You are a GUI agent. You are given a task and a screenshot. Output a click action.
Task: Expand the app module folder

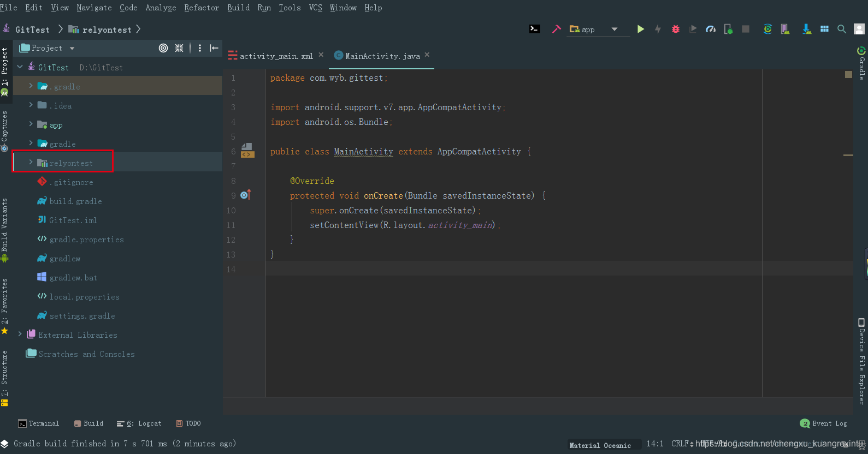tap(31, 124)
